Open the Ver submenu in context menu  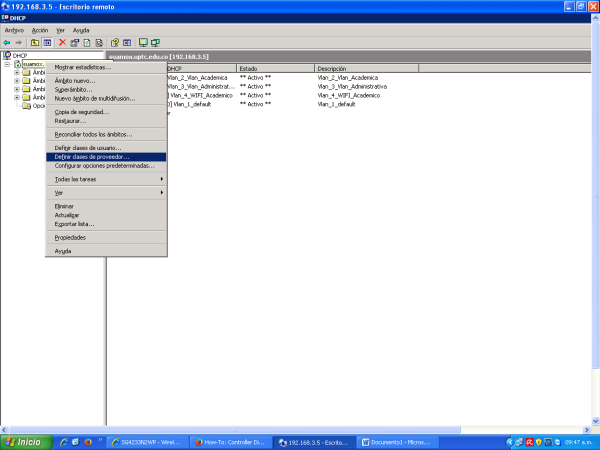pyautogui.click(x=106, y=192)
